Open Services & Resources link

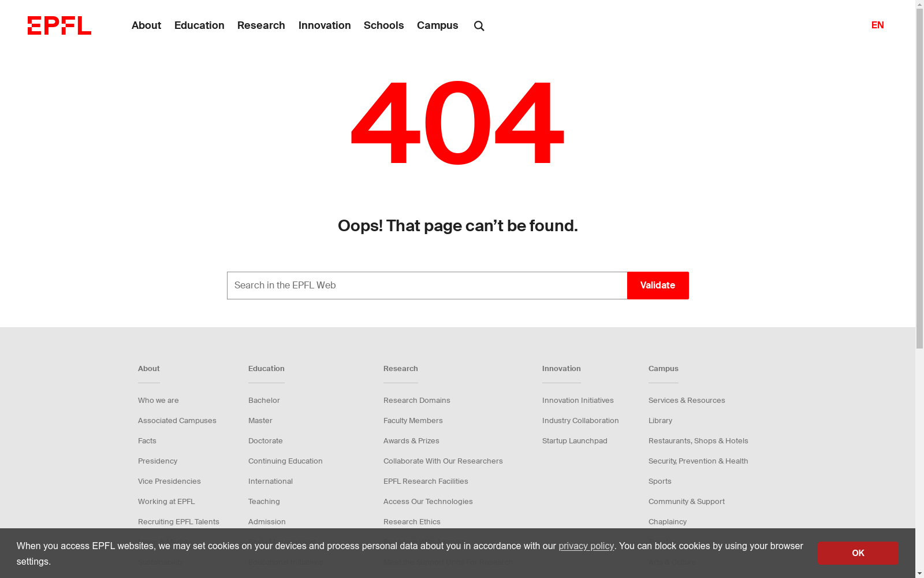pyautogui.click(x=687, y=401)
